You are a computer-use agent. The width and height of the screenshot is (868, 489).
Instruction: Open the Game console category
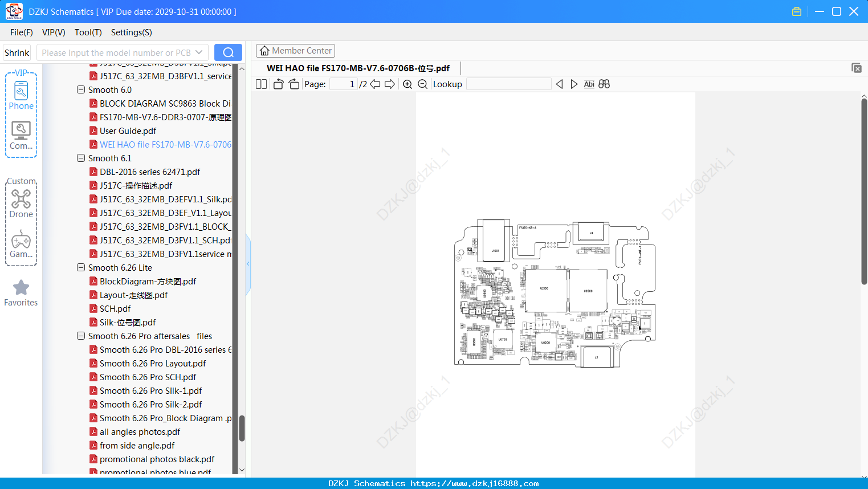(21, 244)
